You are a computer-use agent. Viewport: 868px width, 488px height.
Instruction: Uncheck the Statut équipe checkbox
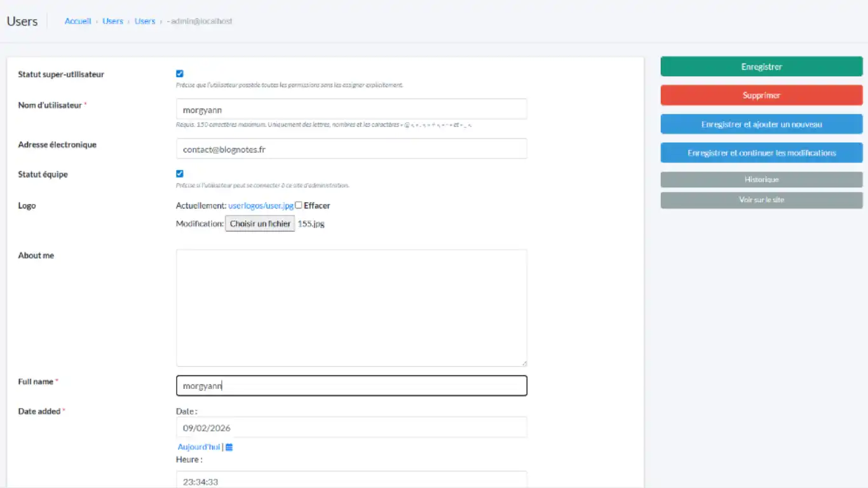180,173
